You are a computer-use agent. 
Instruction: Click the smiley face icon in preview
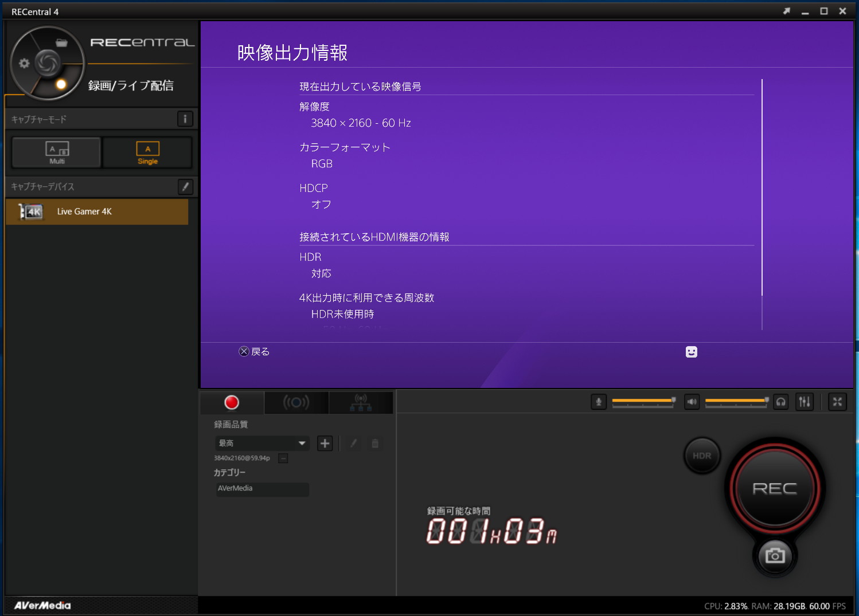click(692, 352)
